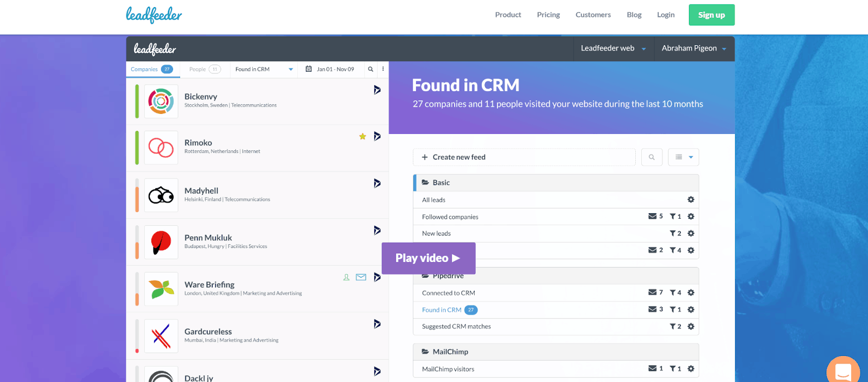Expand the Leadfeeder web dropdown
868x382 pixels.
click(x=614, y=48)
